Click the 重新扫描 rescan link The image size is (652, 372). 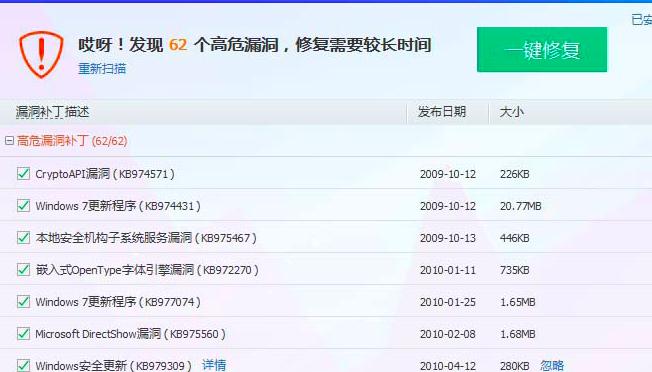pyautogui.click(x=102, y=69)
